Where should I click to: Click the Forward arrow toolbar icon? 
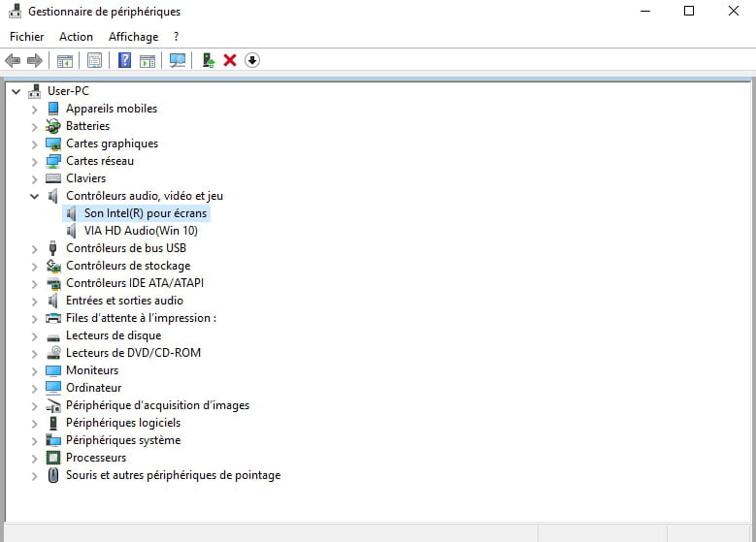point(35,61)
